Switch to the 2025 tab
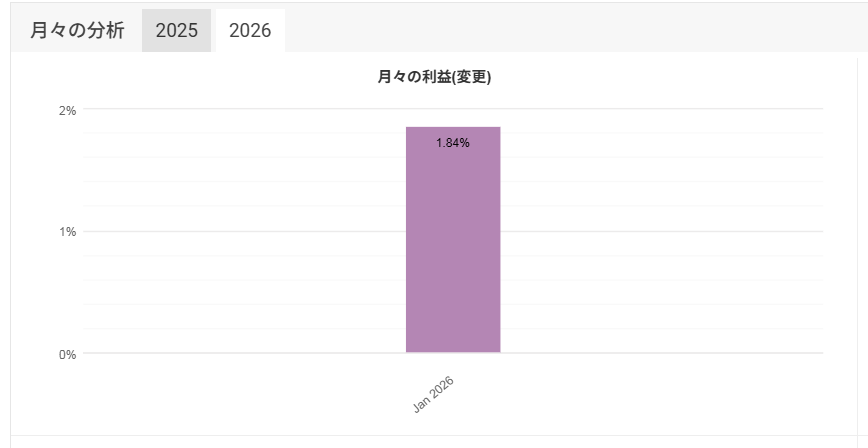Image resolution: width=868 pixels, height=448 pixels. pos(176,31)
